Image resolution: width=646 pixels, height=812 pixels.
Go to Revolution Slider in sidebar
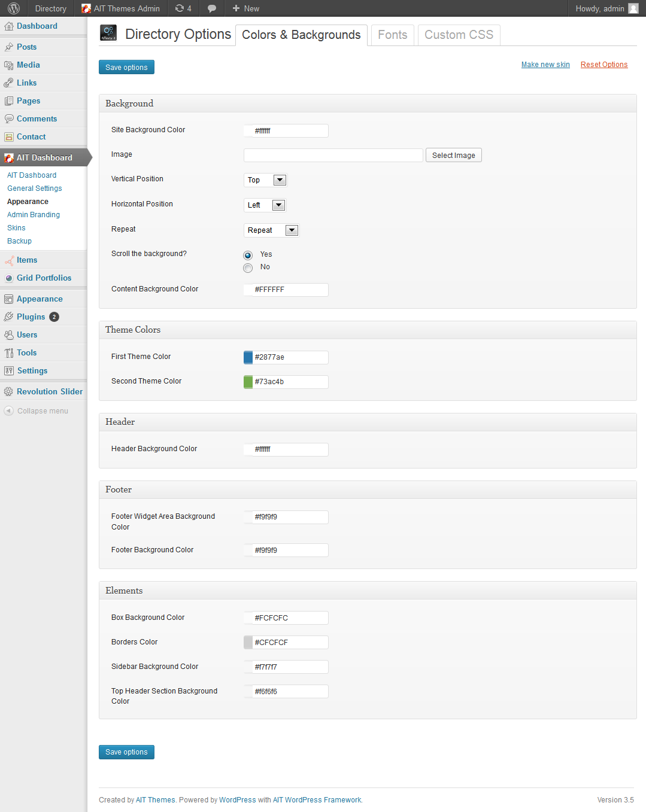49,391
